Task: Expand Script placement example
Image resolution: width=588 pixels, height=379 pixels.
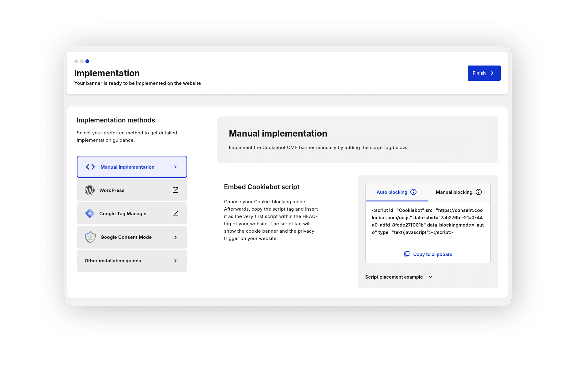Action: click(x=399, y=277)
